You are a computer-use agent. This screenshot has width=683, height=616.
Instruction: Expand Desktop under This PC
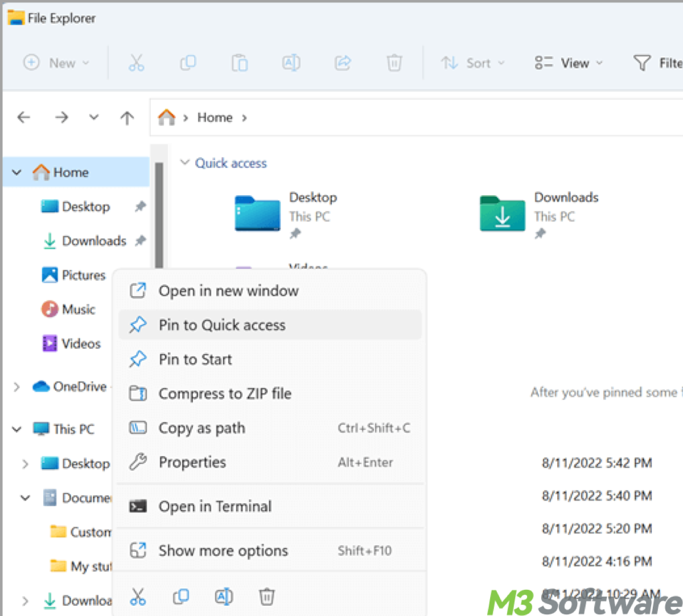click(25, 463)
